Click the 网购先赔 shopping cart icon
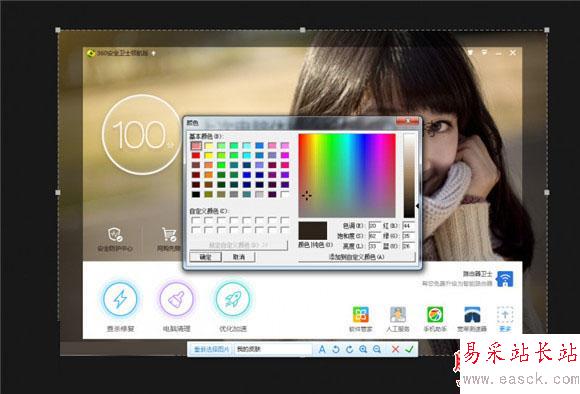The width and height of the screenshot is (580, 394). click(x=169, y=235)
